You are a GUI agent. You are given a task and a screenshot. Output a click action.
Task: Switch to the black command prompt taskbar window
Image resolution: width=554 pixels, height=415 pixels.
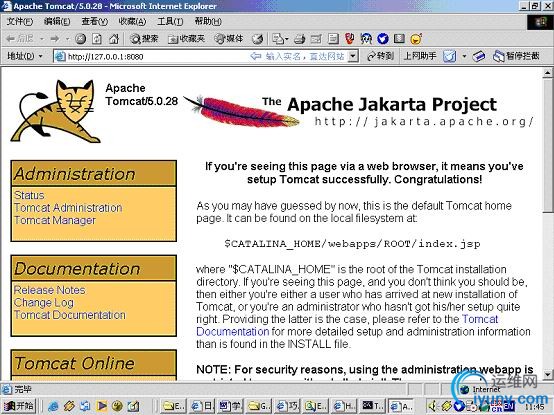[x=373, y=406]
